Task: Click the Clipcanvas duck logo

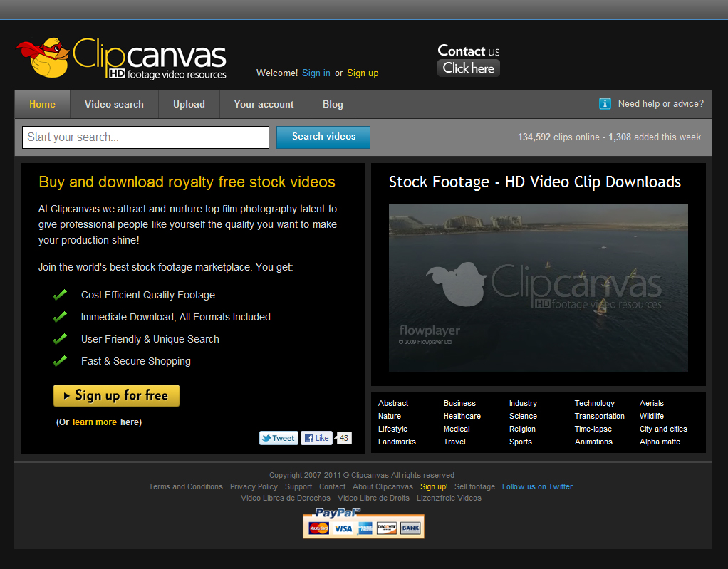Action: pyautogui.click(x=43, y=58)
